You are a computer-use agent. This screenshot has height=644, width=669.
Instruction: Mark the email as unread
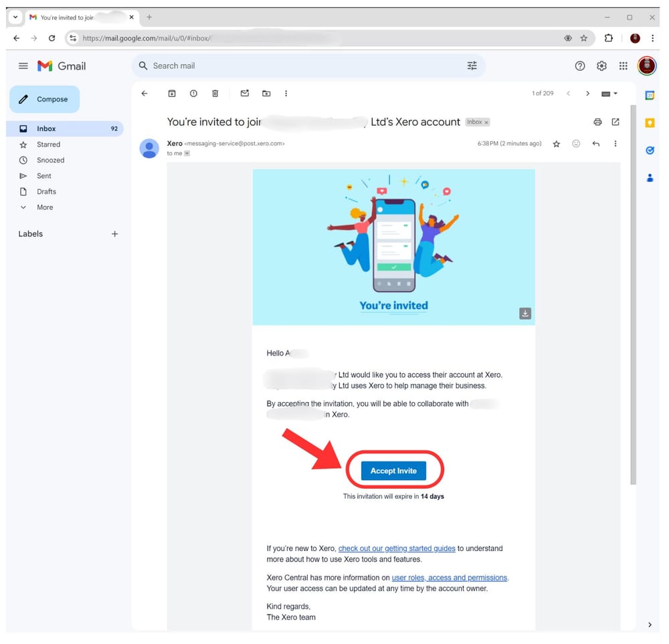coord(245,94)
